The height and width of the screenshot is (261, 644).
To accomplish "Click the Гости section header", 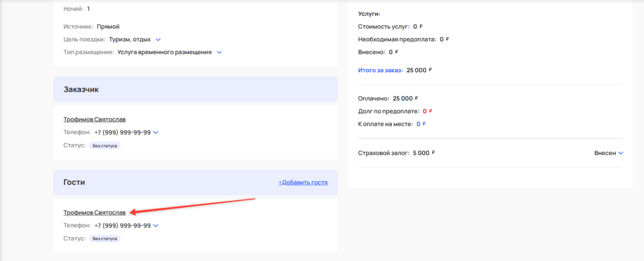I will (x=195, y=182).
